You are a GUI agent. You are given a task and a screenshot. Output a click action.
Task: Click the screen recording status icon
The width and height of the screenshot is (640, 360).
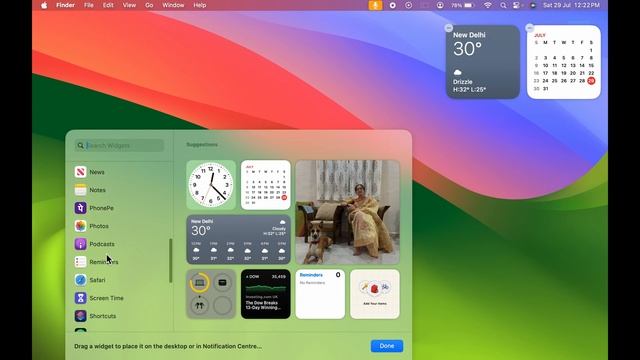point(393,5)
